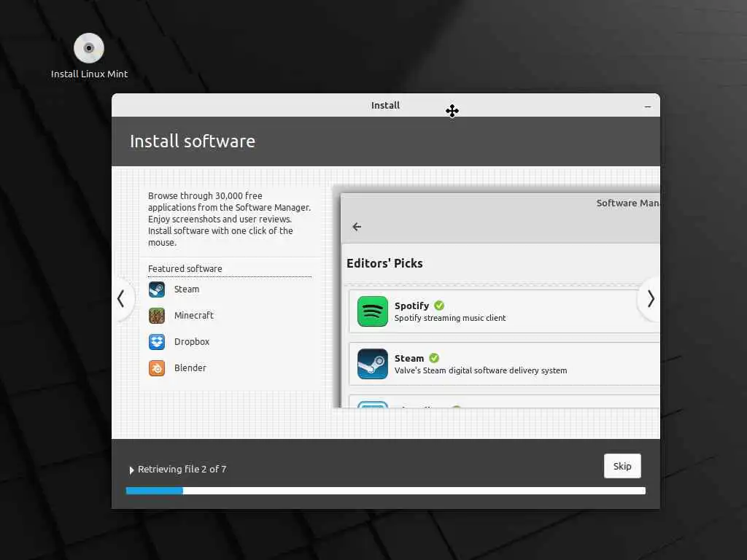The height and width of the screenshot is (560, 747).
Task: Click the green verified badge next to Steam
Action: tap(434, 358)
